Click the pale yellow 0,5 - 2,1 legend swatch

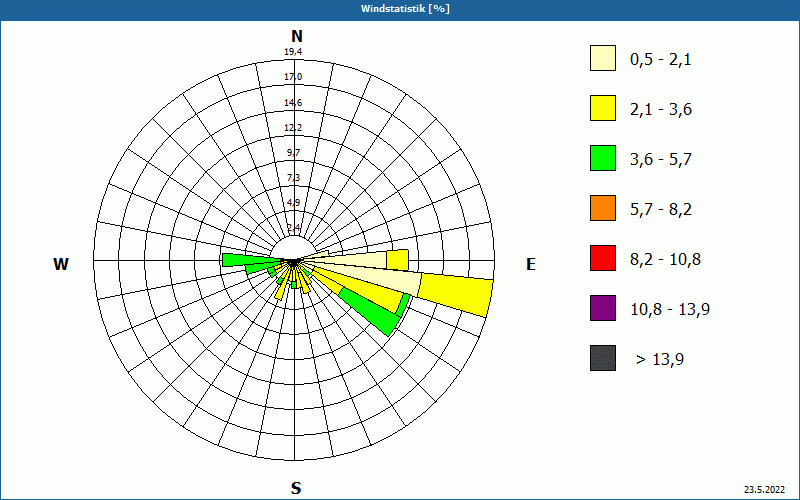603,58
